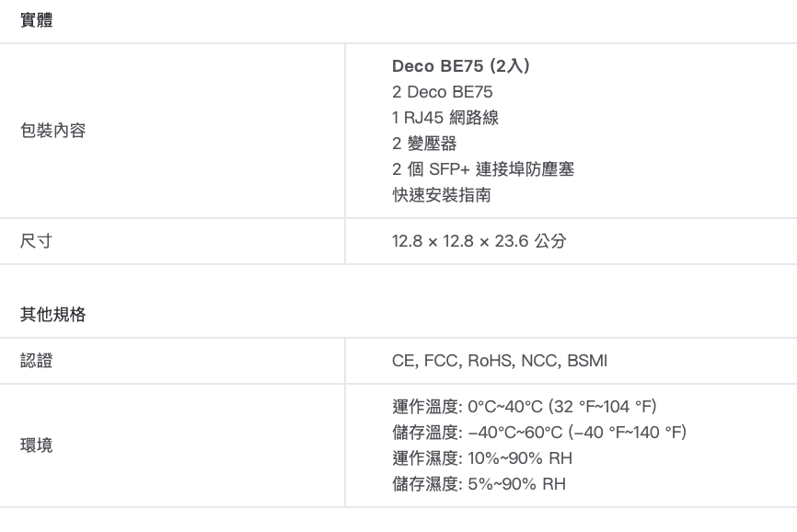Click the "2 Deco BE75" package item

click(x=442, y=92)
